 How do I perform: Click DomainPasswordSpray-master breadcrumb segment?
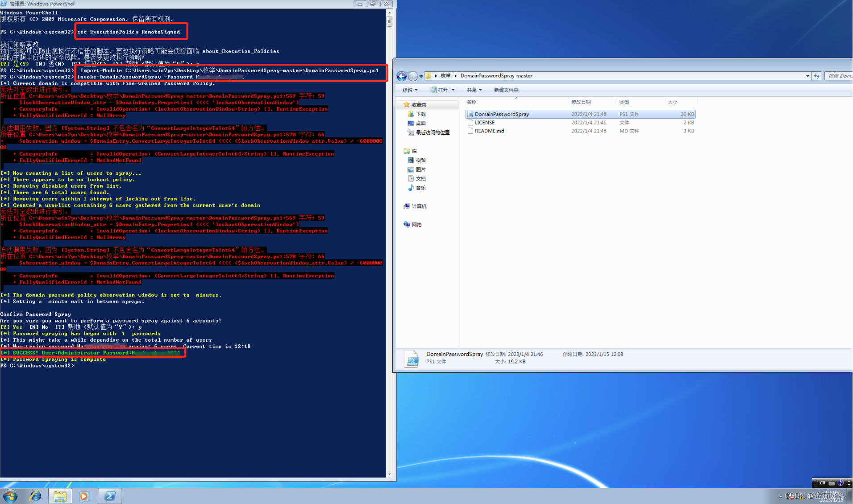click(496, 76)
